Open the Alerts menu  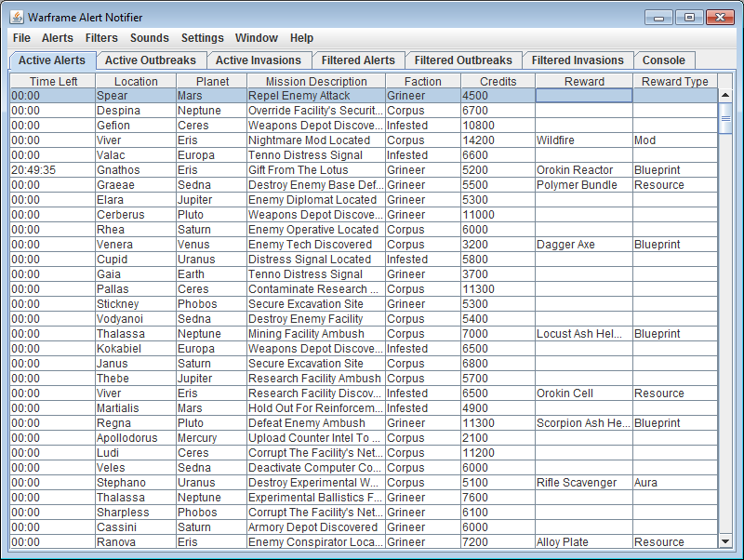(58, 38)
